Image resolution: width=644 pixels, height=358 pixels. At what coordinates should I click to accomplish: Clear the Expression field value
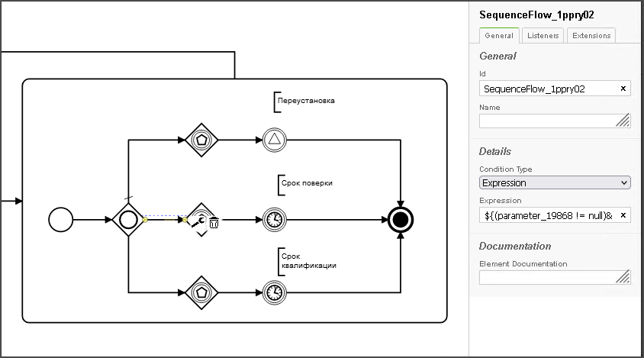(x=623, y=215)
